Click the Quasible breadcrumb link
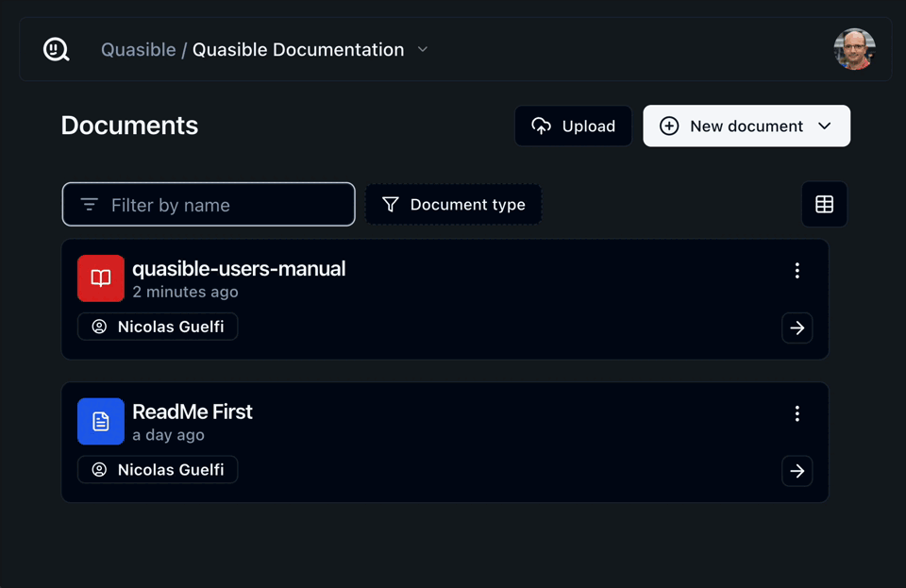The height and width of the screenshot is (588, 906). coord(138,50)
